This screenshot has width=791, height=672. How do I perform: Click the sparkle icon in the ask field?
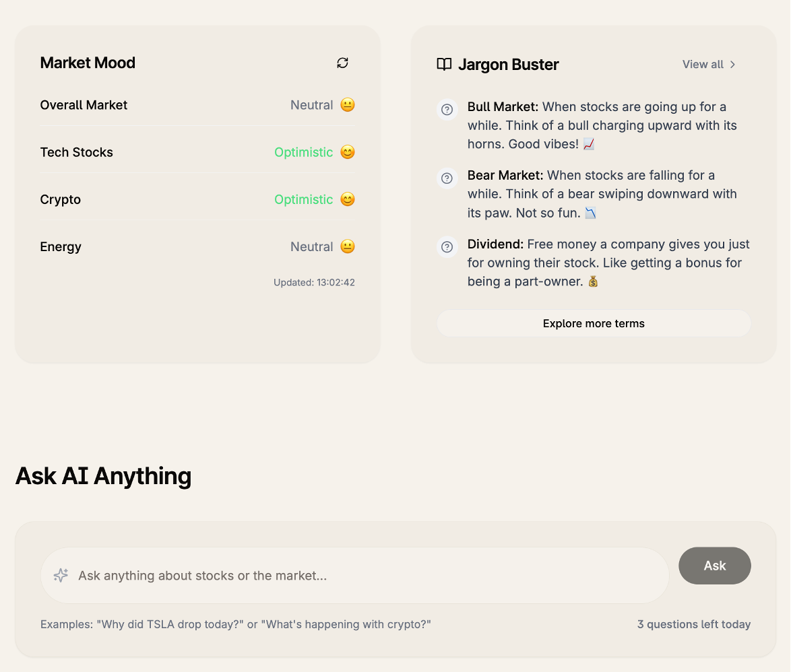click(x=61, y=575)
